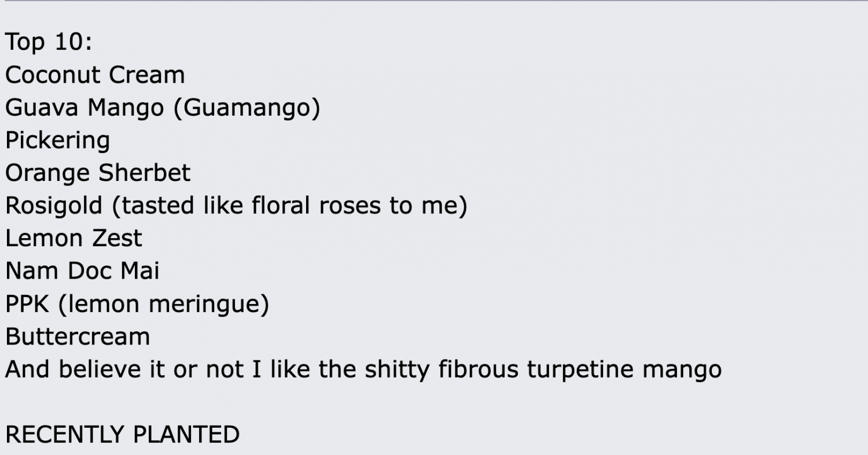Click the 'Buttercream' line

coord(78,336)
